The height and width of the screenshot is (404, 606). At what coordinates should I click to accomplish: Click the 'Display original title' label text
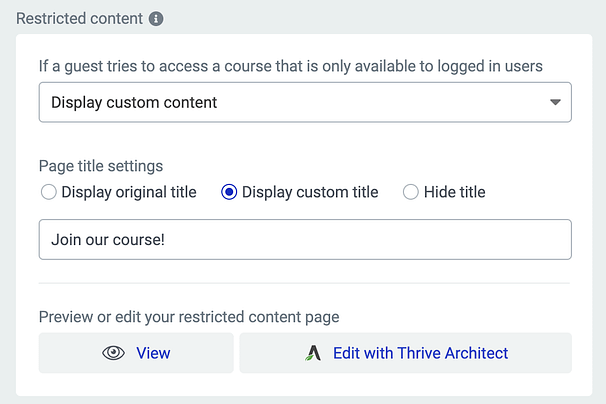tap(129, 192)
